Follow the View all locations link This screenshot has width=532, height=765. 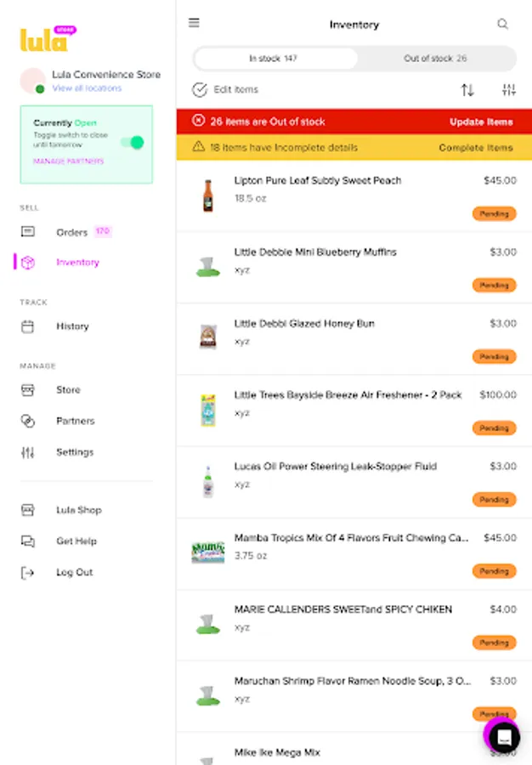(x=87, y=88)
